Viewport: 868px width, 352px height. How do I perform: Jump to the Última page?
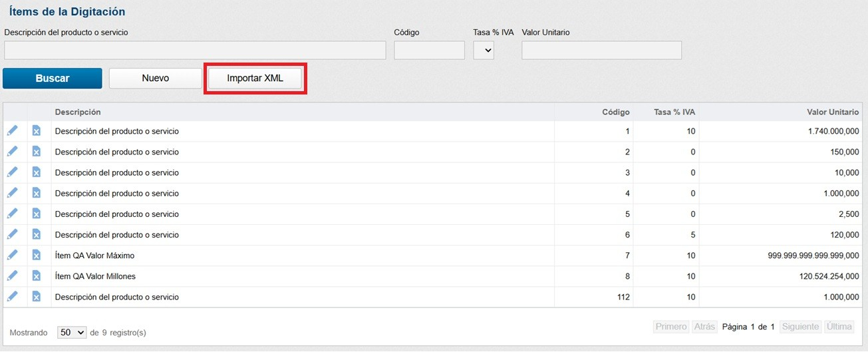point(839,327)
